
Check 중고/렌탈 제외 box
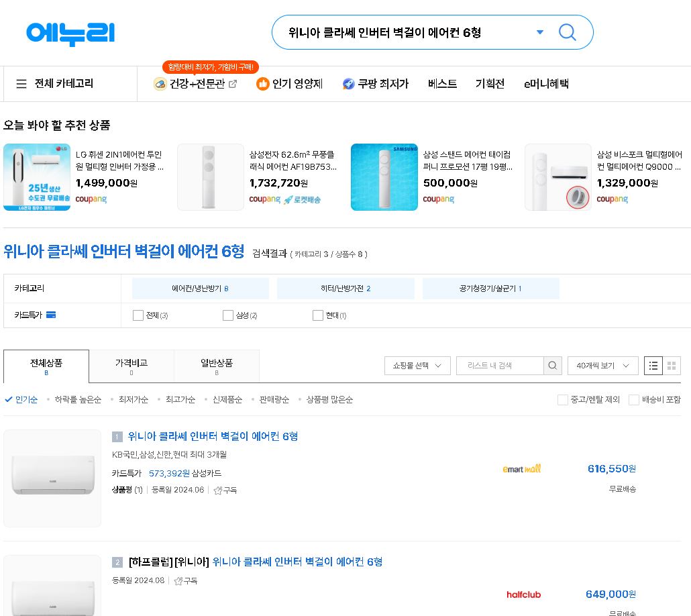pos(562,400)
